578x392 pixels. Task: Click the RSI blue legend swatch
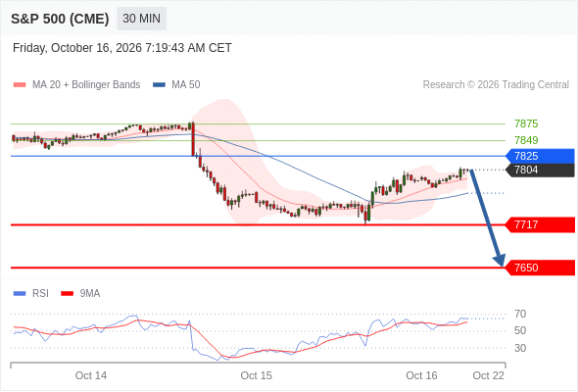tap(20, 294)
